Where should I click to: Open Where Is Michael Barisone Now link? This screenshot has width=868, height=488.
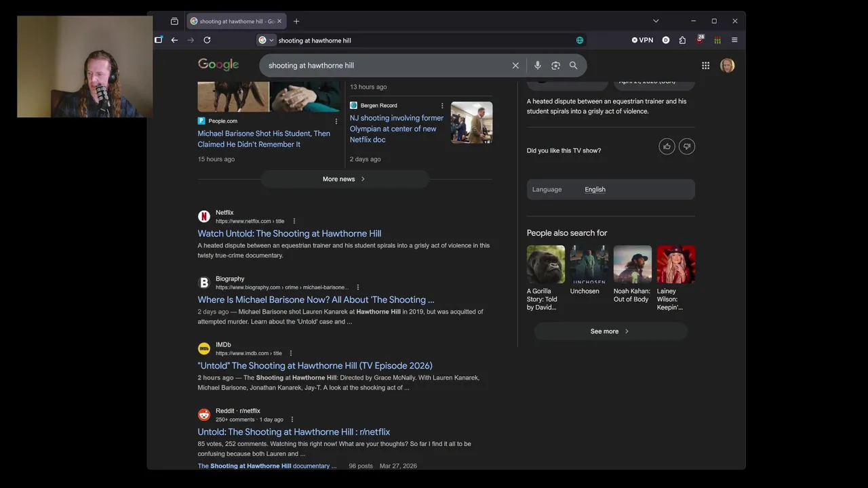pyautogui.click(x=316, y=300)
